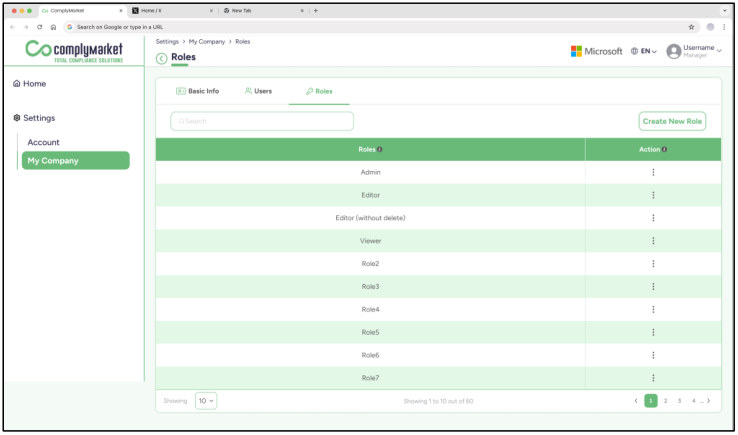Image resolution: width=738 pixels, height=435 pixels.
Task: Close the Home / X browser tab
Action: [211, 10]
